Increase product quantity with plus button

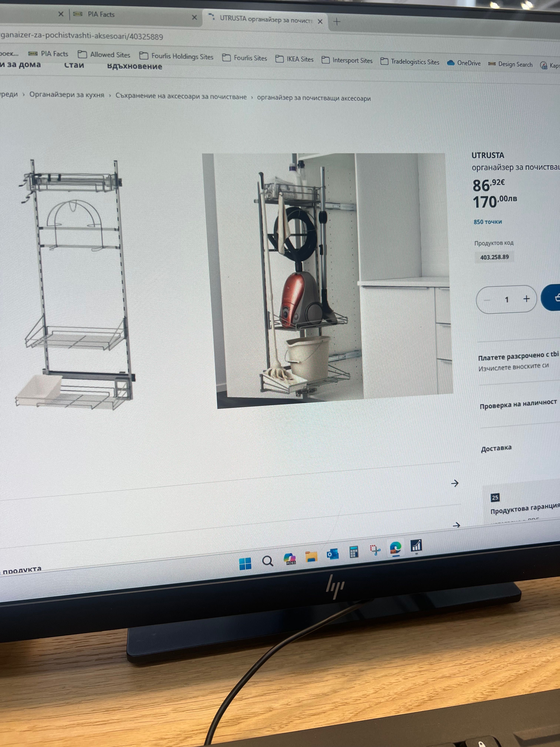point(526,299)
